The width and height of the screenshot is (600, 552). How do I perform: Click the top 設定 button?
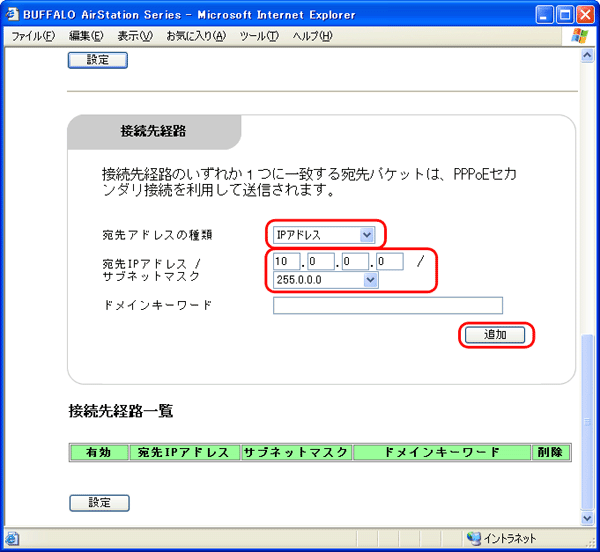click(x=98, y=60)
